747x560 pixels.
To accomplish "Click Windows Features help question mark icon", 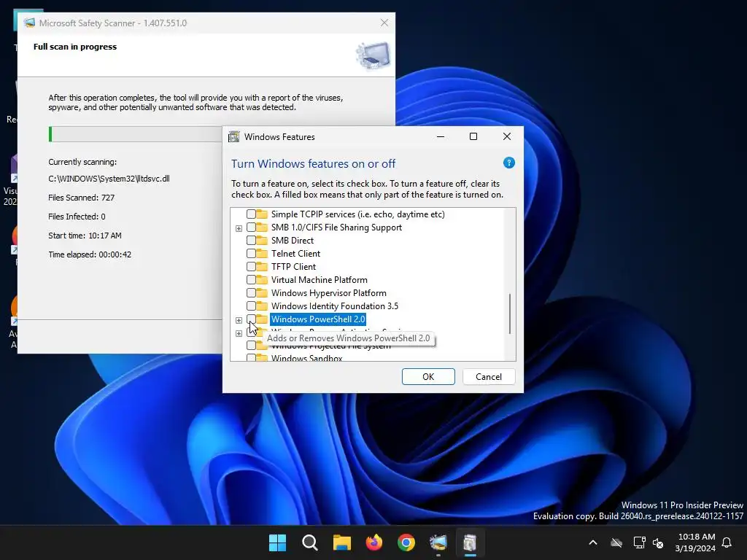I will 508,163.
